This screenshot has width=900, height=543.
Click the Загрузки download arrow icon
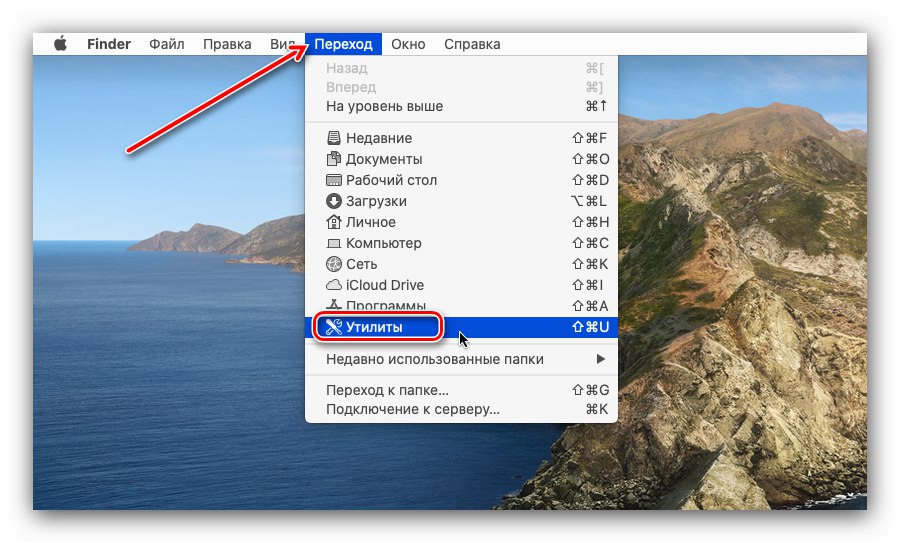333,201
